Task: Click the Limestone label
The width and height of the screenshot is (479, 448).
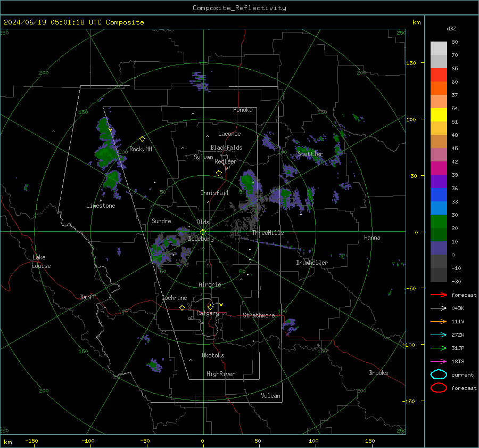Action: pyautogui.click(x=101, y=206)
